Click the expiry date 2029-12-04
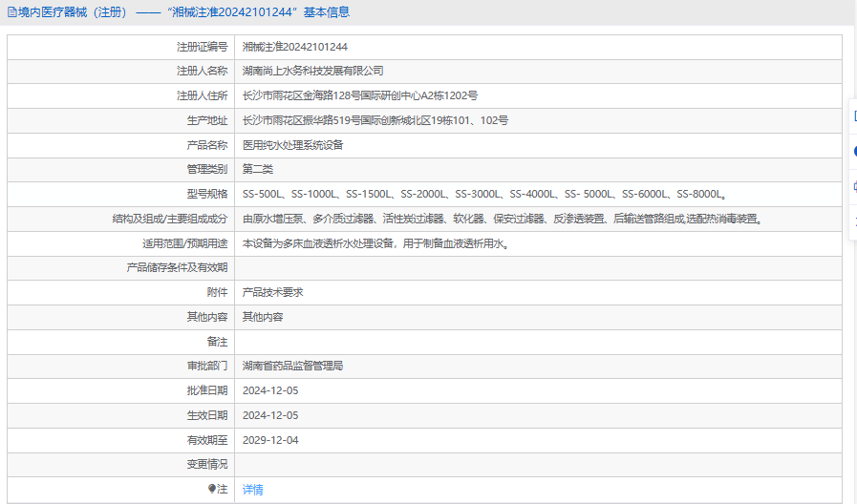The height and width of the screenshot is (504, 857). click(270, 439)
